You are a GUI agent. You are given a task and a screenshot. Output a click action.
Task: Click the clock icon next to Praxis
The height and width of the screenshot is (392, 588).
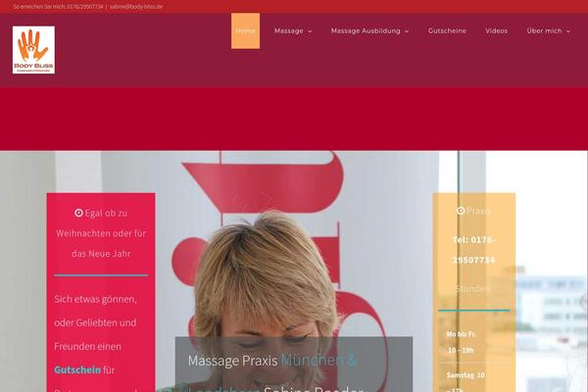click(x=461, y=211)
